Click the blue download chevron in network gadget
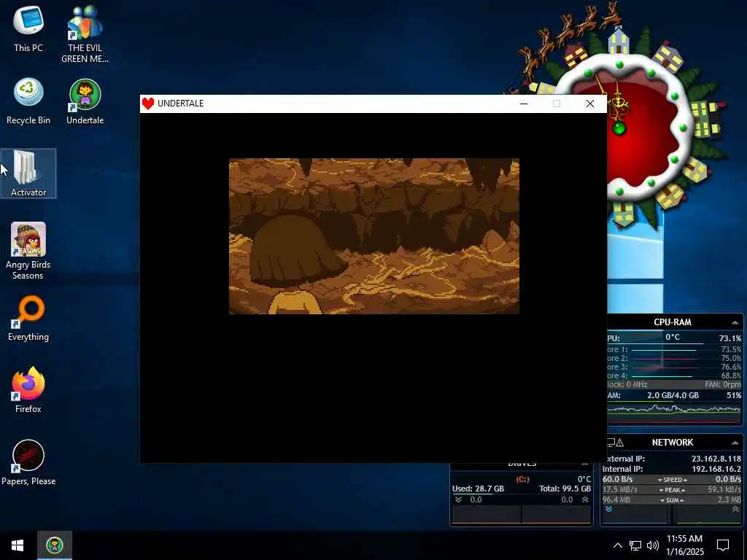The height and width of the screenshot is (560, 747). click(x=608, y=509)
